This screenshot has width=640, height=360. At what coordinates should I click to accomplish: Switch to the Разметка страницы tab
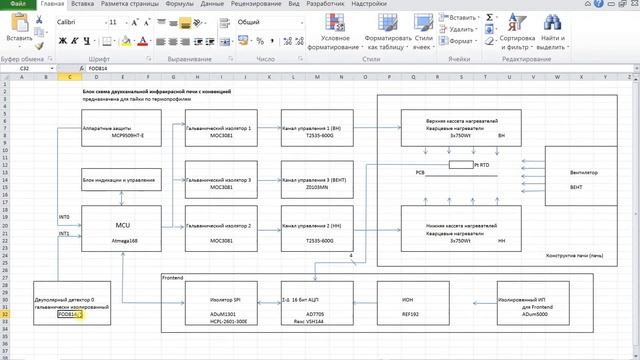(x=130, y=4)
